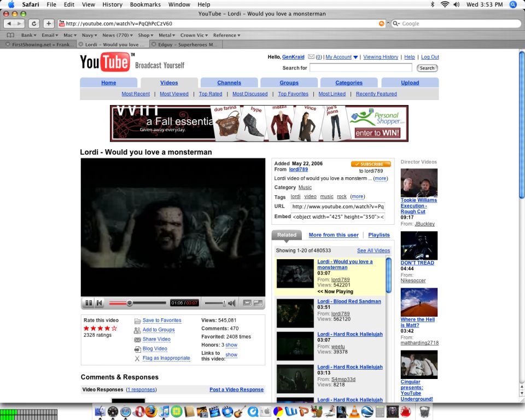Open the Categories tab

pyautogui.click(x=349, y=83)
